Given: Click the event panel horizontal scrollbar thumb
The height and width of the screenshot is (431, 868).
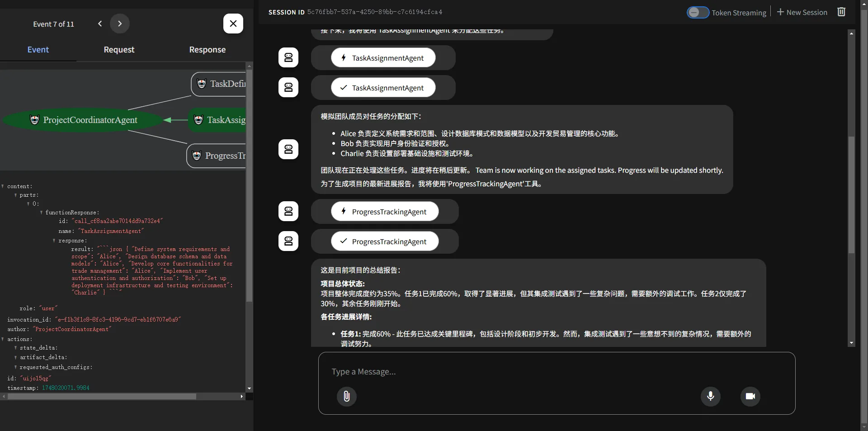Looking at the screenshot, I should pos(102,397).
